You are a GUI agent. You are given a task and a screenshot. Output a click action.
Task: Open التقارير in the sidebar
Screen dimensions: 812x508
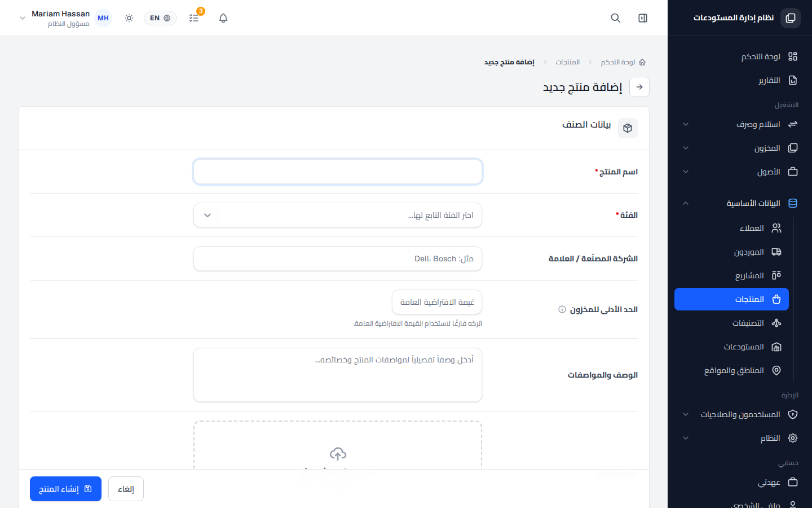[740, 80]
